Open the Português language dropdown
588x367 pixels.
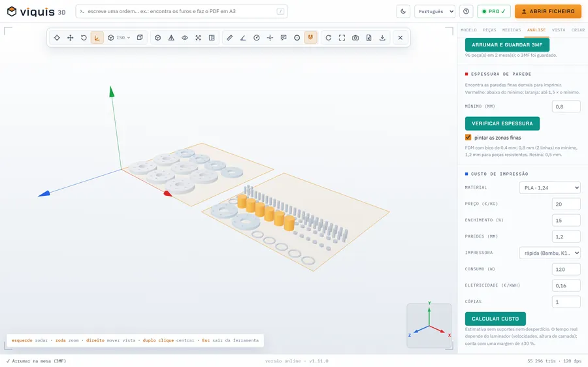click(x=434, y=11)
